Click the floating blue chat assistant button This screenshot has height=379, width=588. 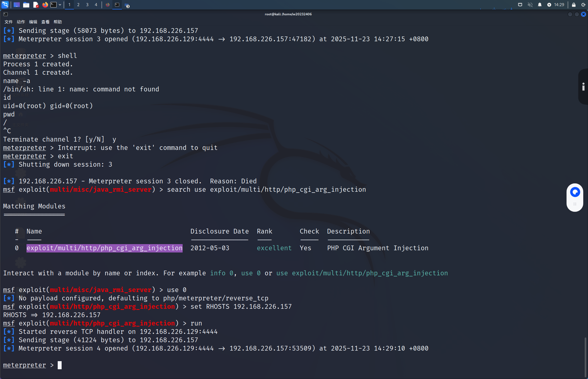575,192
